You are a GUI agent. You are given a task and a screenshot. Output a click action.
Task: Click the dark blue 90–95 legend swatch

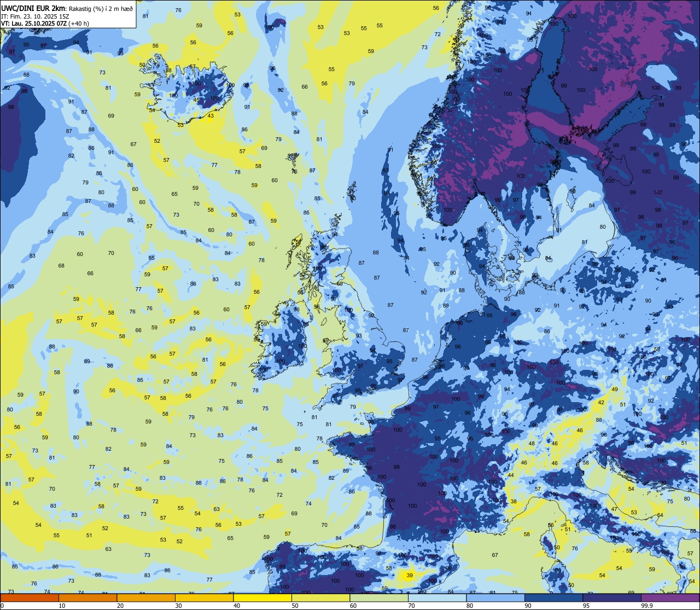[x=553, y=597]
